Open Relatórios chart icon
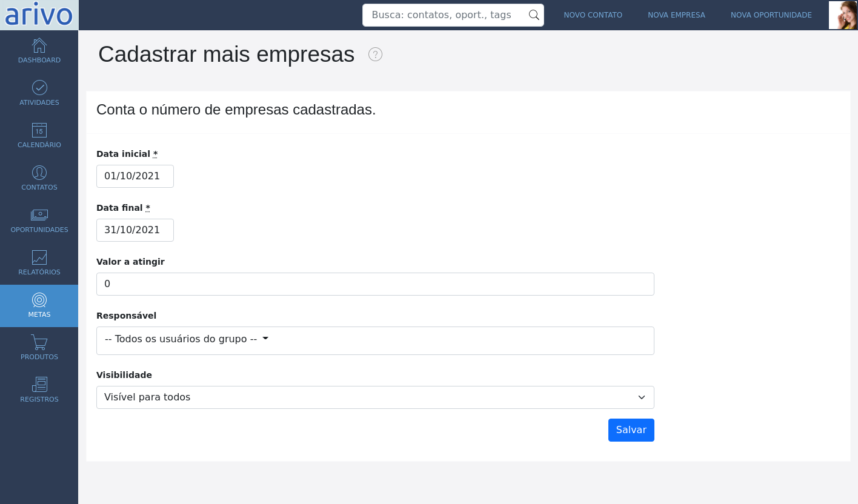Image resolution: width=858 pixels, height=504 pixels. [39, 257]
